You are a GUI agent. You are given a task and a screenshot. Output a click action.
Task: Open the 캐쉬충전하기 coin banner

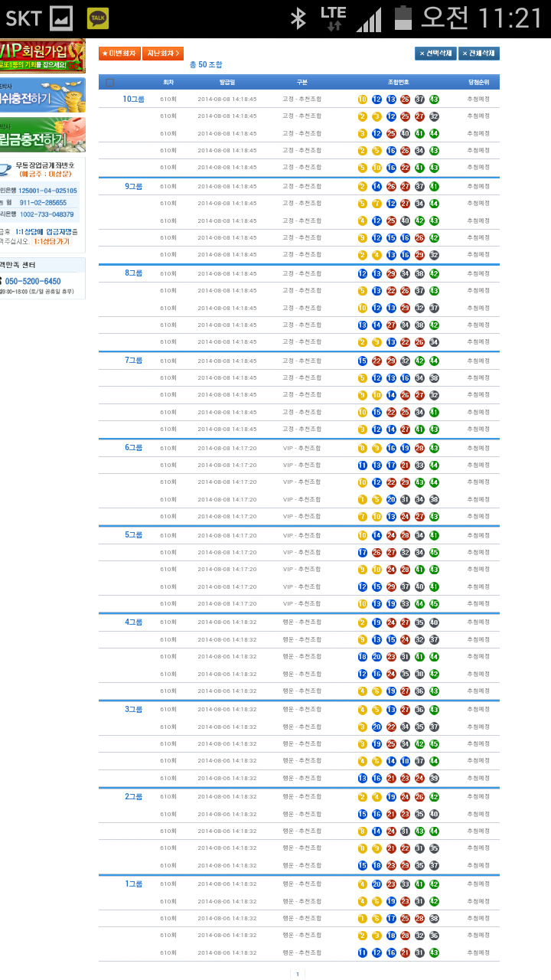[42, 95]
